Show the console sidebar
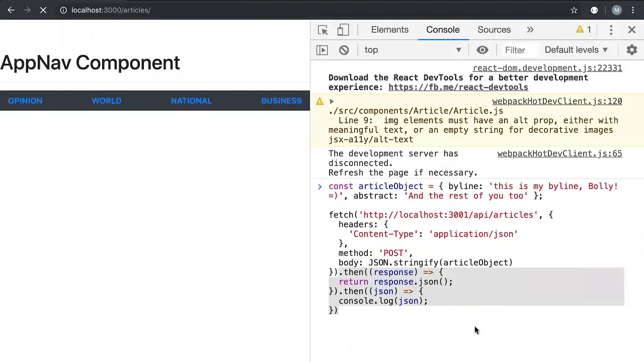644x362 pixels. tap(322, 50)
